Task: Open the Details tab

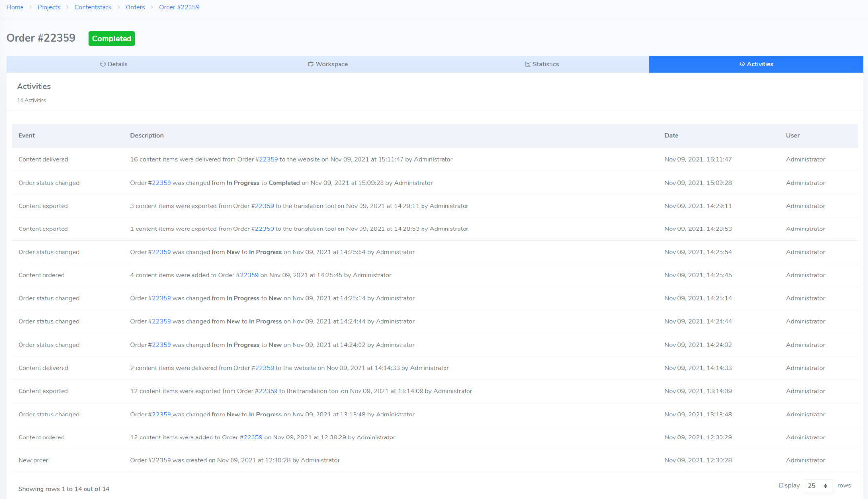Action: click(113, 64)
